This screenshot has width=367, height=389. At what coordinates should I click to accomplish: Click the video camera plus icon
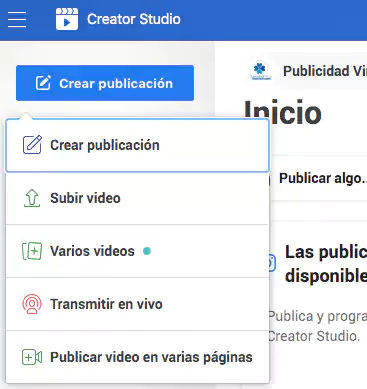click(x=32, y=357)
